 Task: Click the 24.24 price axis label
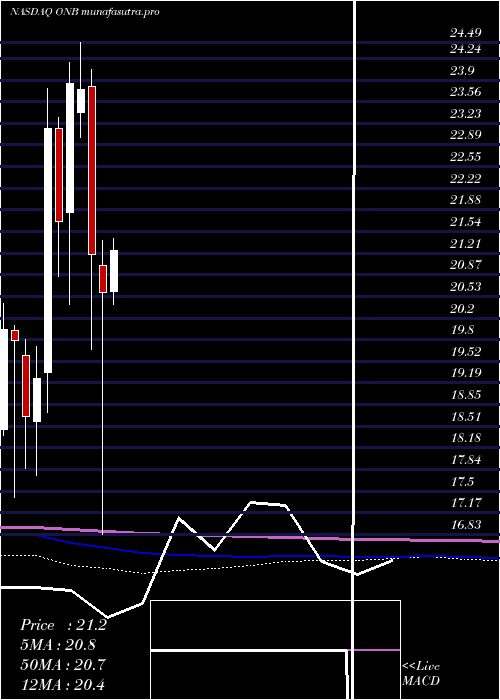465,49
